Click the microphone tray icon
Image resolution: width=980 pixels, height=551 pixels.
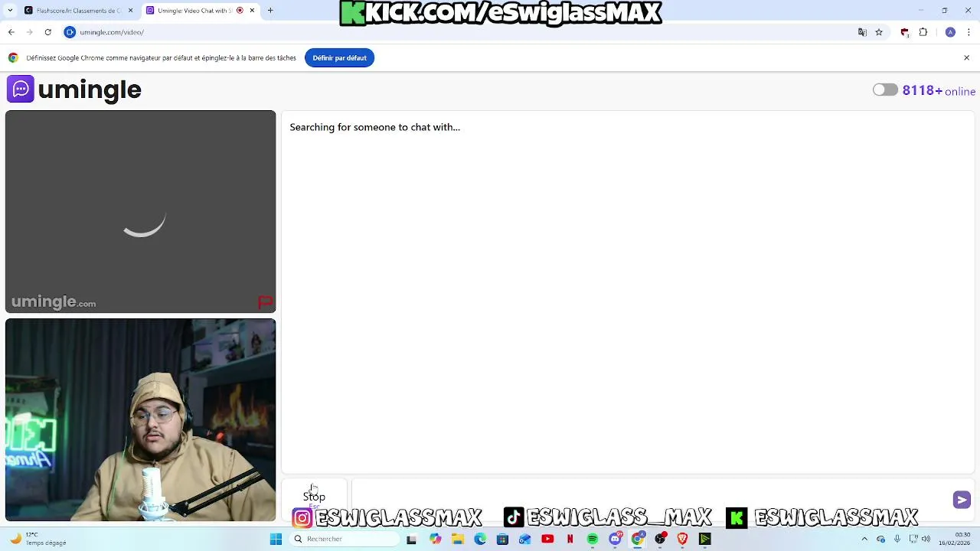coord(897,539)
